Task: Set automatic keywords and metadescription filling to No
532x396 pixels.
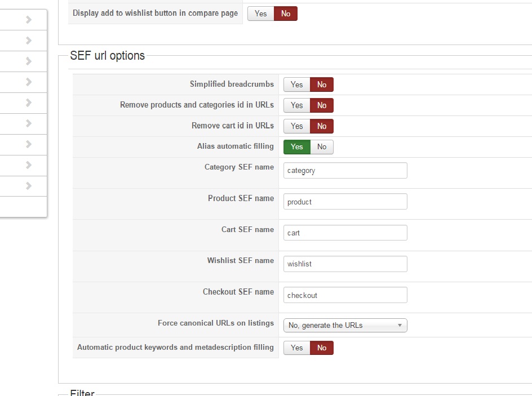Action: point(322,348)
